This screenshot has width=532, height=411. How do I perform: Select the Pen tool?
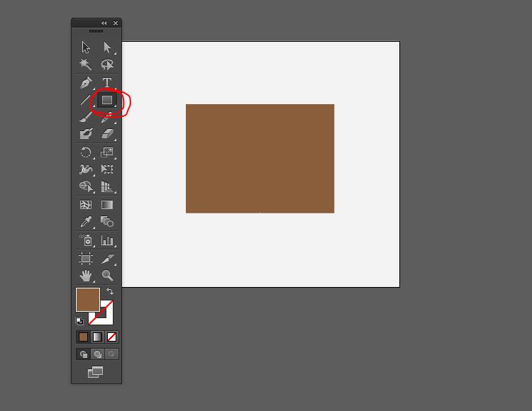tap(86, 83)
